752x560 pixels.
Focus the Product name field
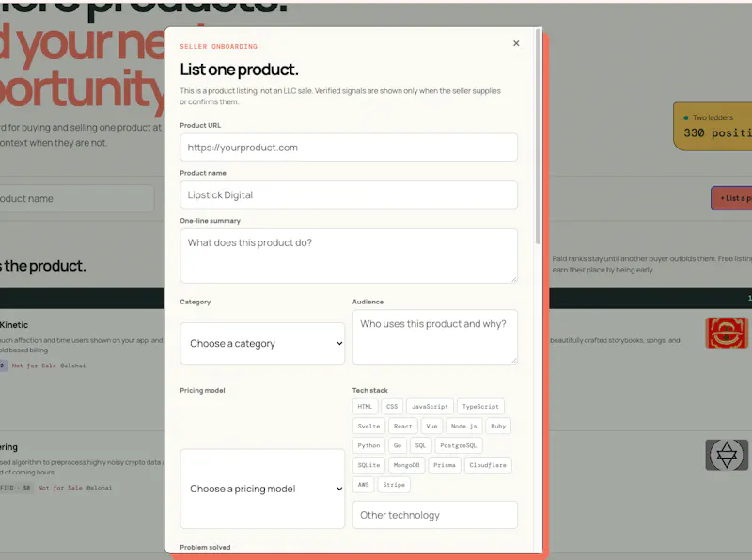pyautogui.click(x=349, y=194)
